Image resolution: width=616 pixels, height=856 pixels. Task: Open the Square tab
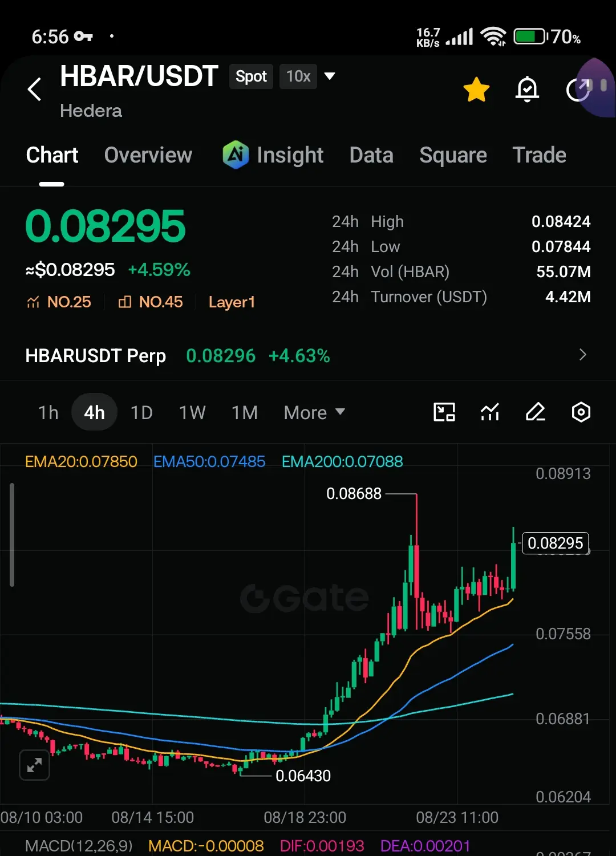point(453,155)
